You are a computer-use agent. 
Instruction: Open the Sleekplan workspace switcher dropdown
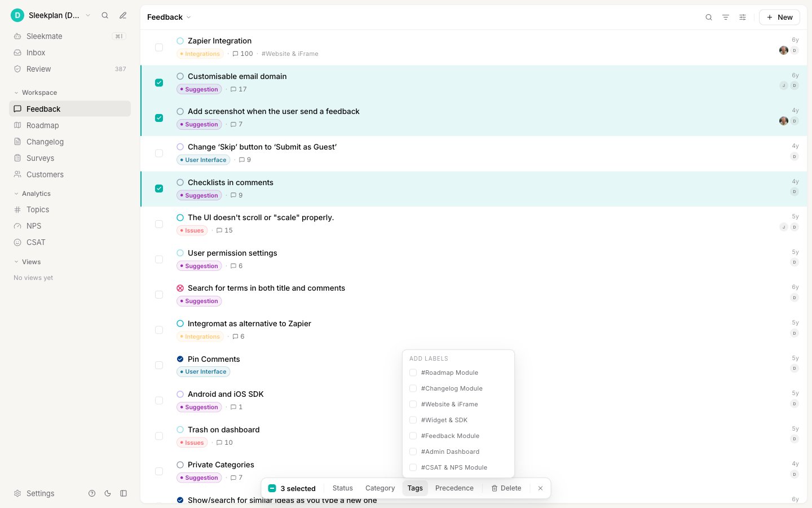click(52, 15)
